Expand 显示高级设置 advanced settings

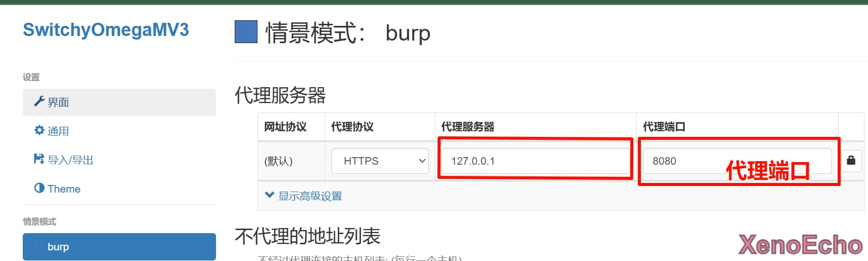pos(310,196)
